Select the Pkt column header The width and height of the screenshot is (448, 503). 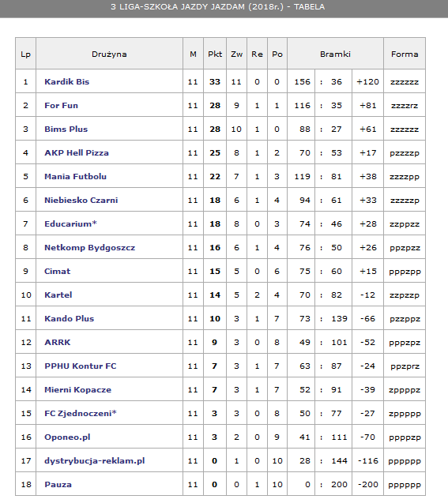[215, 54]
